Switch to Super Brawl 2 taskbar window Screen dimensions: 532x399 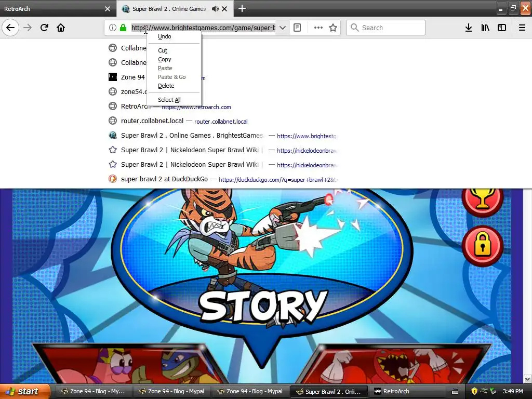tap(330, 391)
